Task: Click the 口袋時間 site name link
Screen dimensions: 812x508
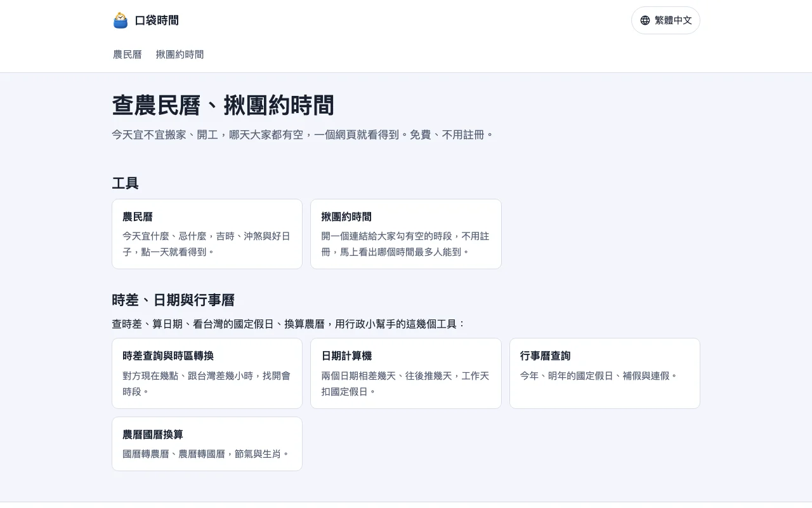Action: tap(157, 20)
